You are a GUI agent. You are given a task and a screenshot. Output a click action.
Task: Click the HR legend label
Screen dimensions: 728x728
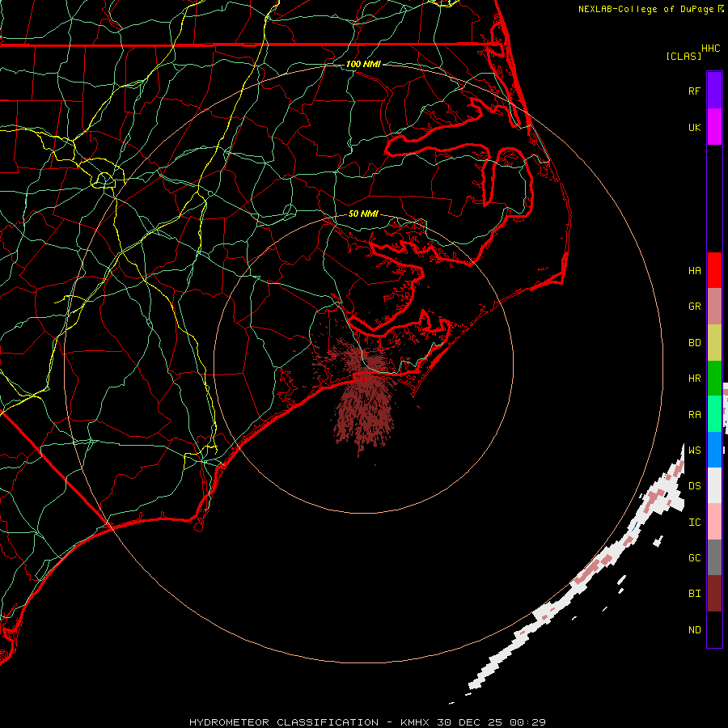[694, 379]
